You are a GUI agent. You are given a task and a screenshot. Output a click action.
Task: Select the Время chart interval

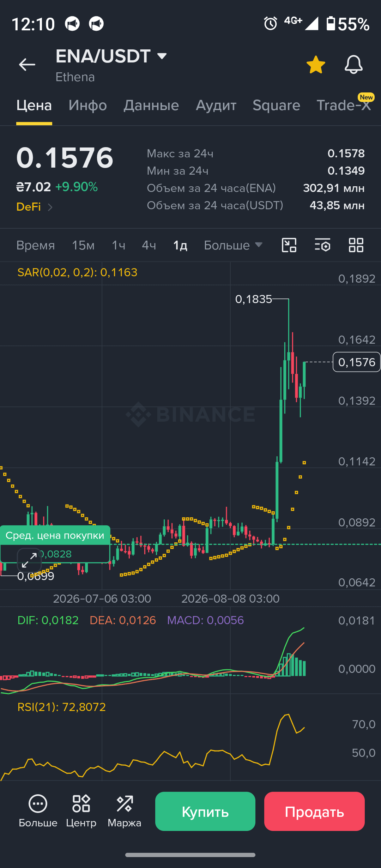(36, 245)
